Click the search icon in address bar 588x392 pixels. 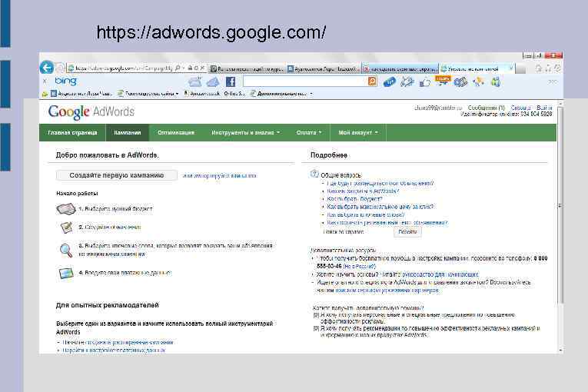point(178,68)
